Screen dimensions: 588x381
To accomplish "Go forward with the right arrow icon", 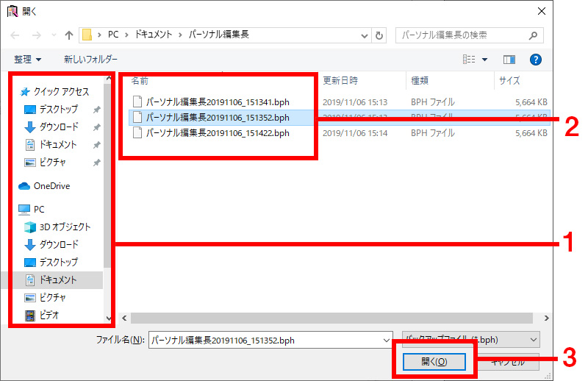I will click(36, 35).
